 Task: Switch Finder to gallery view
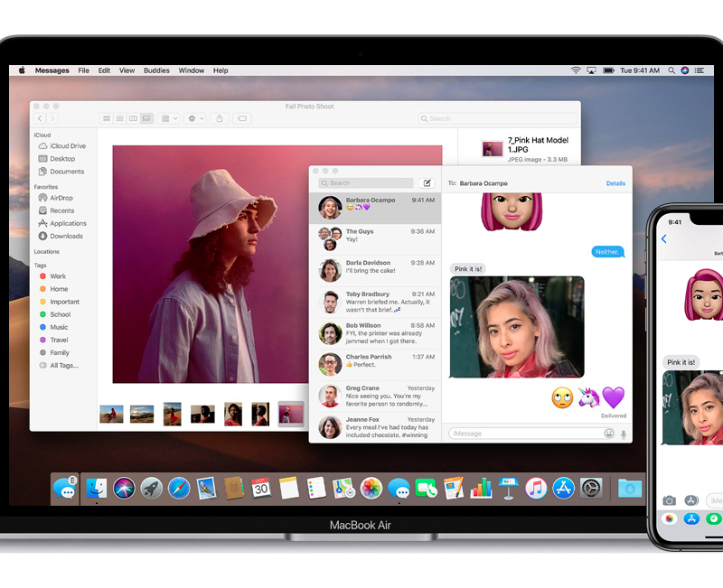click(x=146, y=118)
